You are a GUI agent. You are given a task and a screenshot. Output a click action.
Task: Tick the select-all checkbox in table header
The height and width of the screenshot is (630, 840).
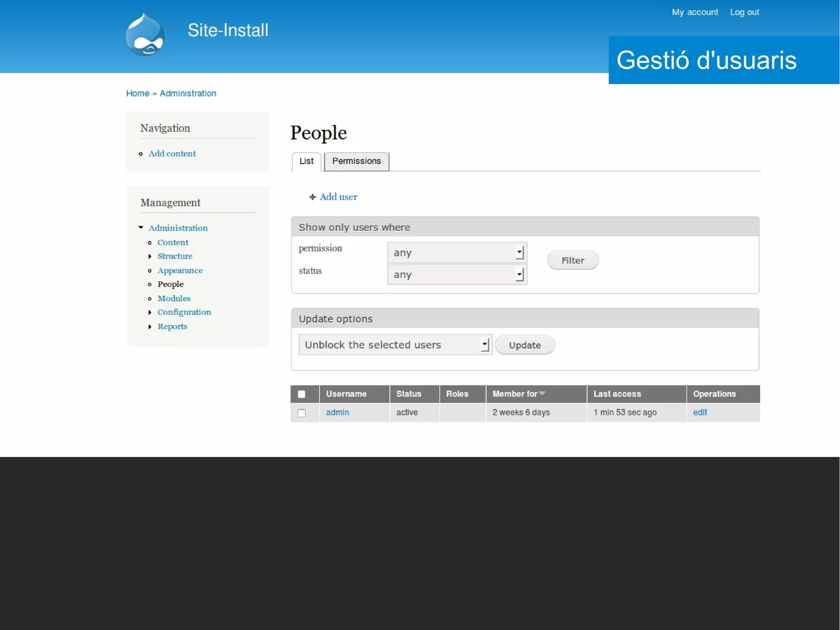pos(301,394)
